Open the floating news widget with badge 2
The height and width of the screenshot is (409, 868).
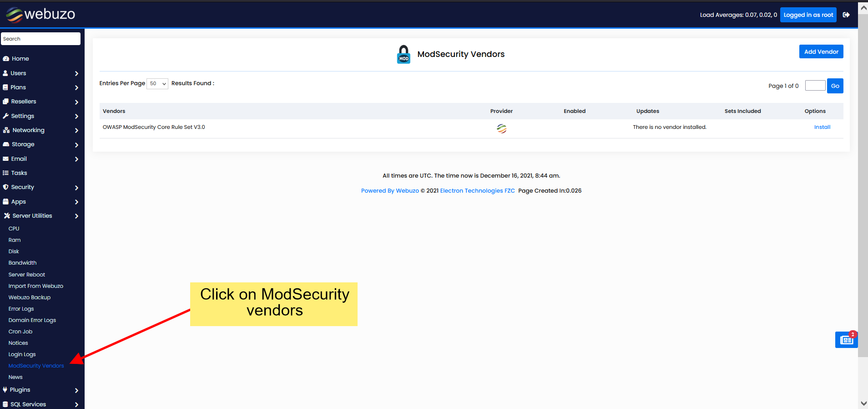pos(847,340)
